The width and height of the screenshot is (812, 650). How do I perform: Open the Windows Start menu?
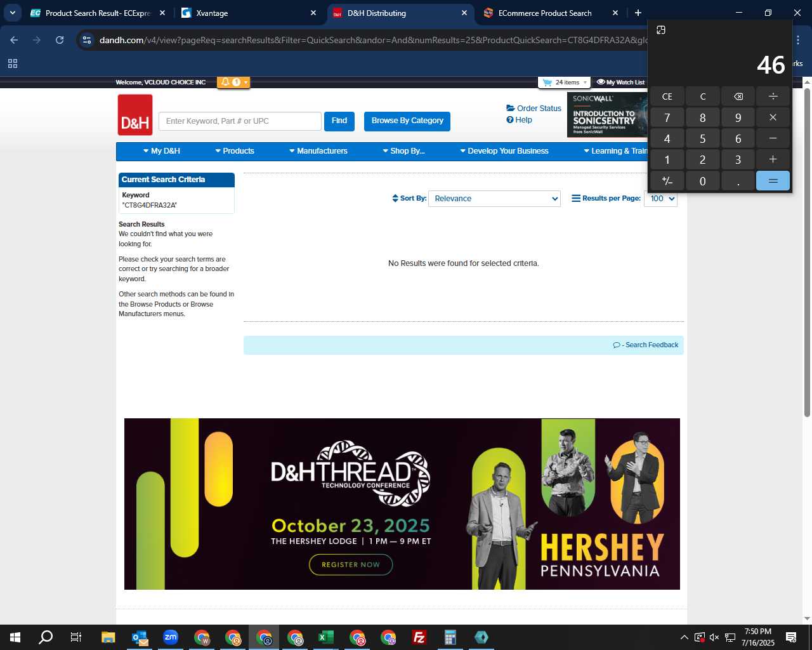pos(15,637)
